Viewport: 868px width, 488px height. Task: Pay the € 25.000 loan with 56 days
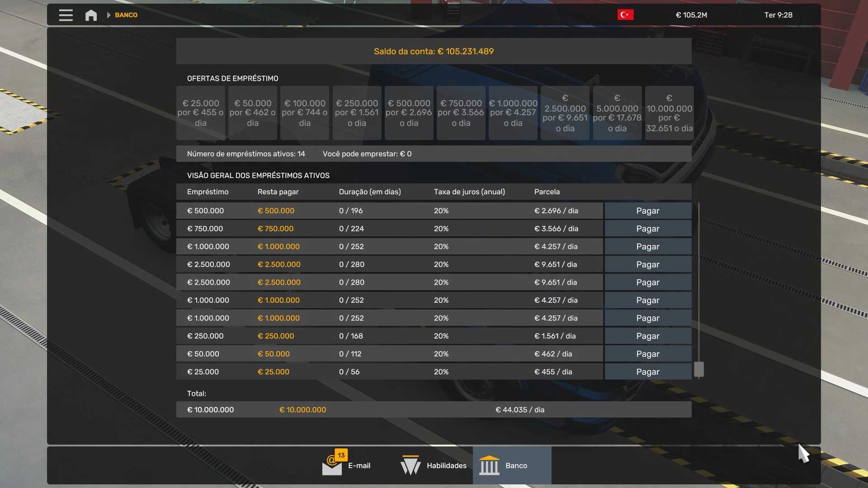647,372
